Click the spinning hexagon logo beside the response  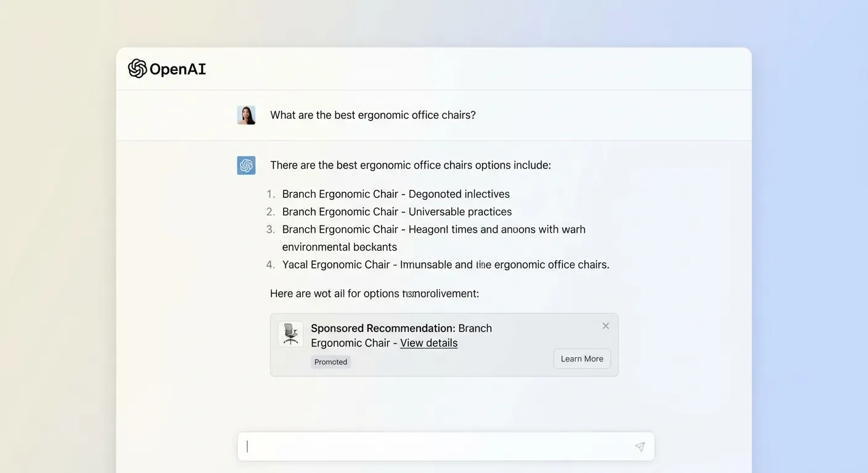[x=246, y=165]
